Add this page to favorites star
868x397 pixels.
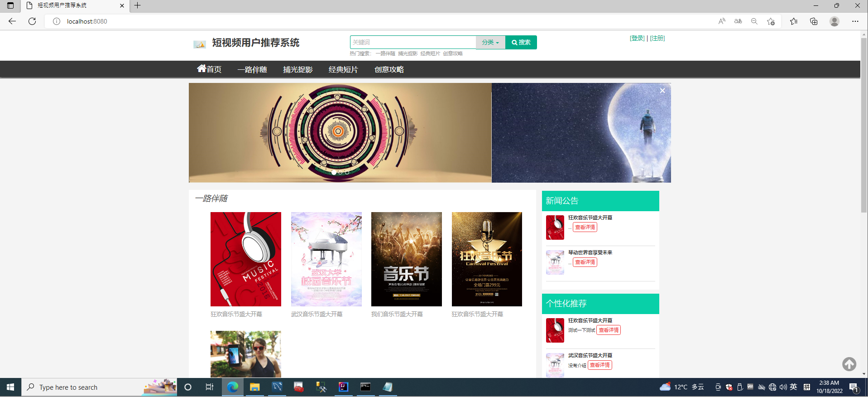[771, 21]
